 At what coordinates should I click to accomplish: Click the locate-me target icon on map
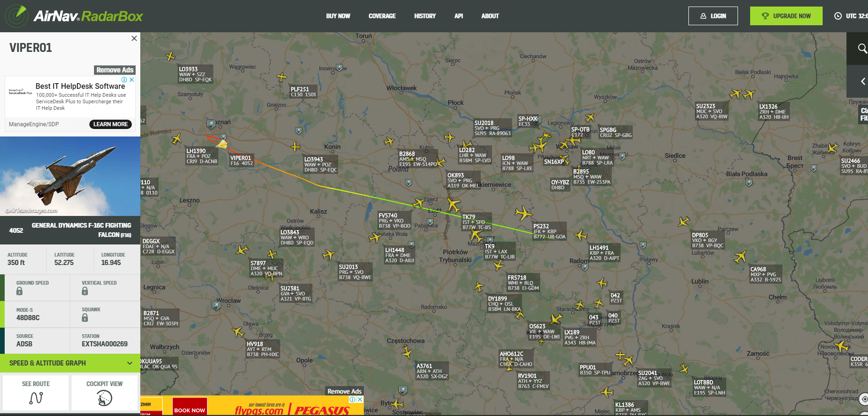click(x=864, y=399)
